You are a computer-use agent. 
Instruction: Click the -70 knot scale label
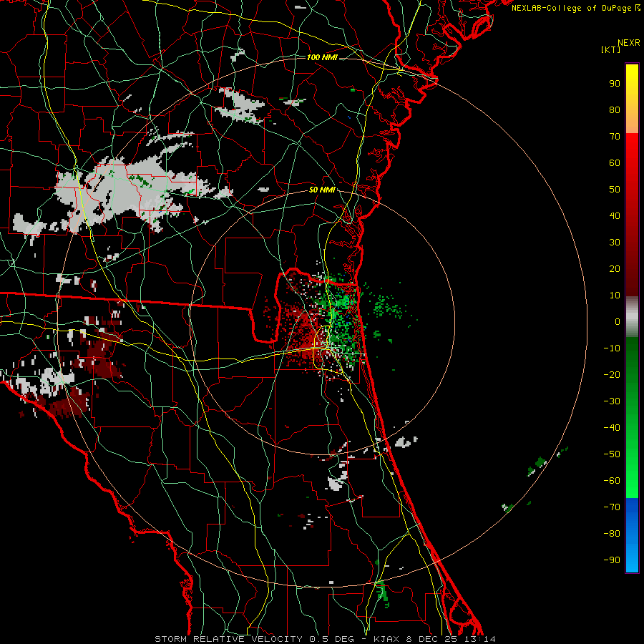tap(612, 507)
